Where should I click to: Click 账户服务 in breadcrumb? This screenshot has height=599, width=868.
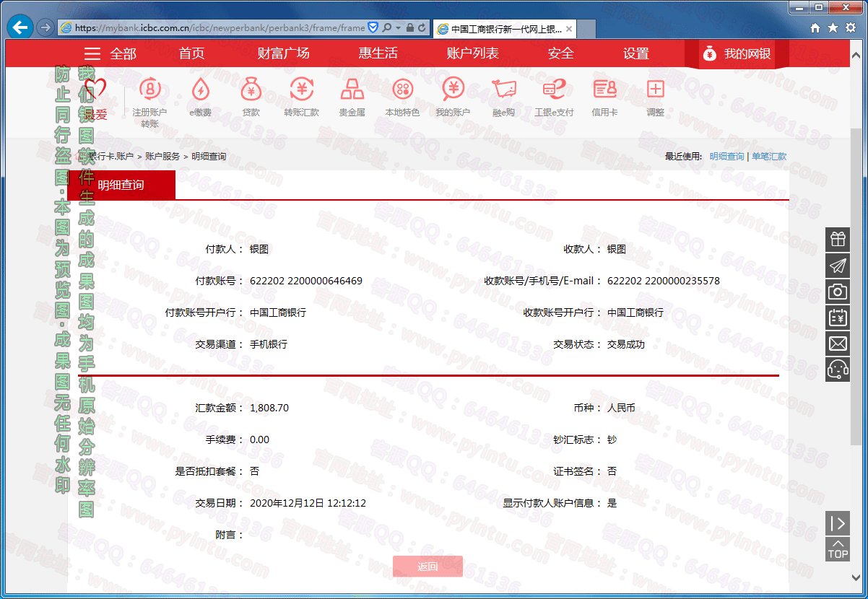point(162,156)
